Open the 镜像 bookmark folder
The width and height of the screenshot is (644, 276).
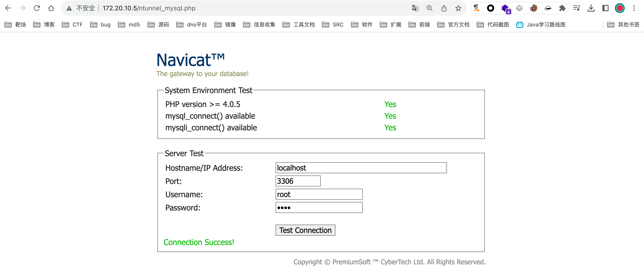225,24
